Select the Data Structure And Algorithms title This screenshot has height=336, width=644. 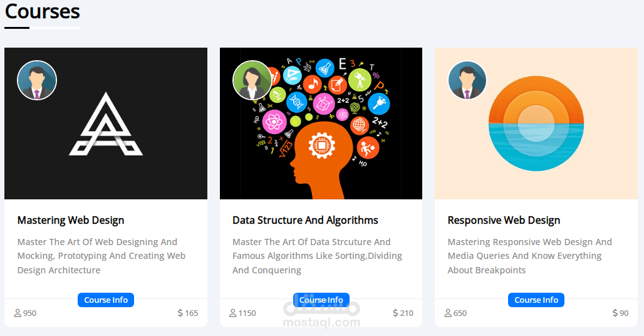tap(305, 220)
